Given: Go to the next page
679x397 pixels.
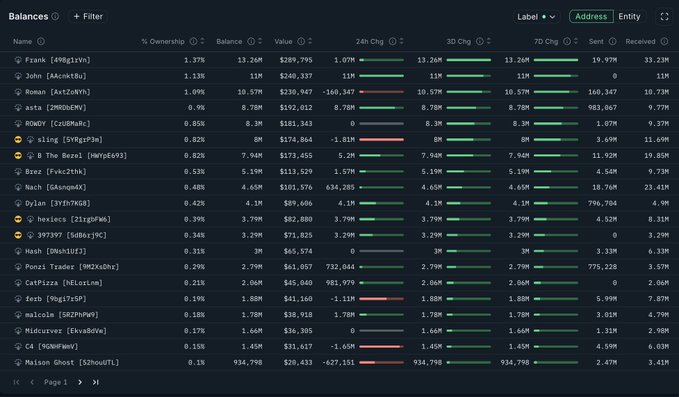Looking at the screenshot, I should (80, 382).
